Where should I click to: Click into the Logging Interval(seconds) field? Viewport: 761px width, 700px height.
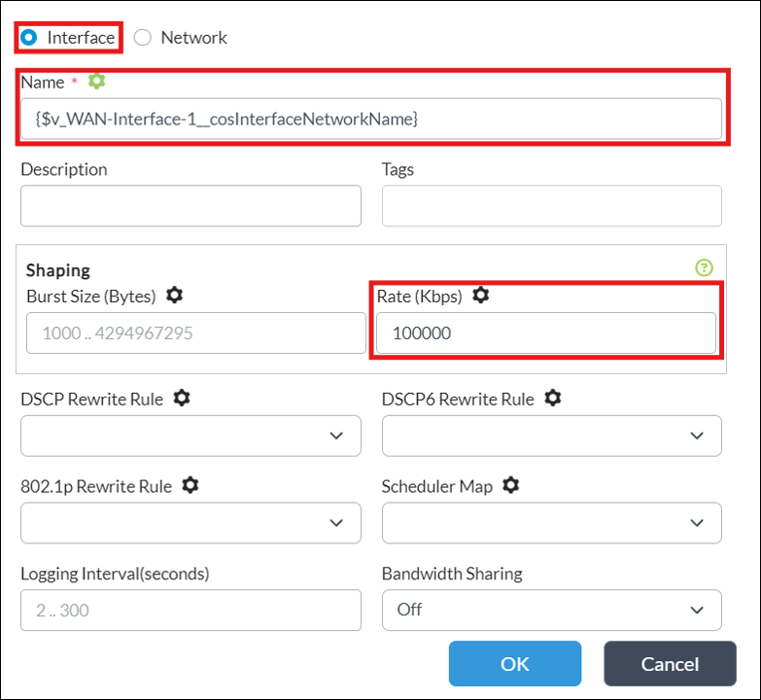(190, 611)
